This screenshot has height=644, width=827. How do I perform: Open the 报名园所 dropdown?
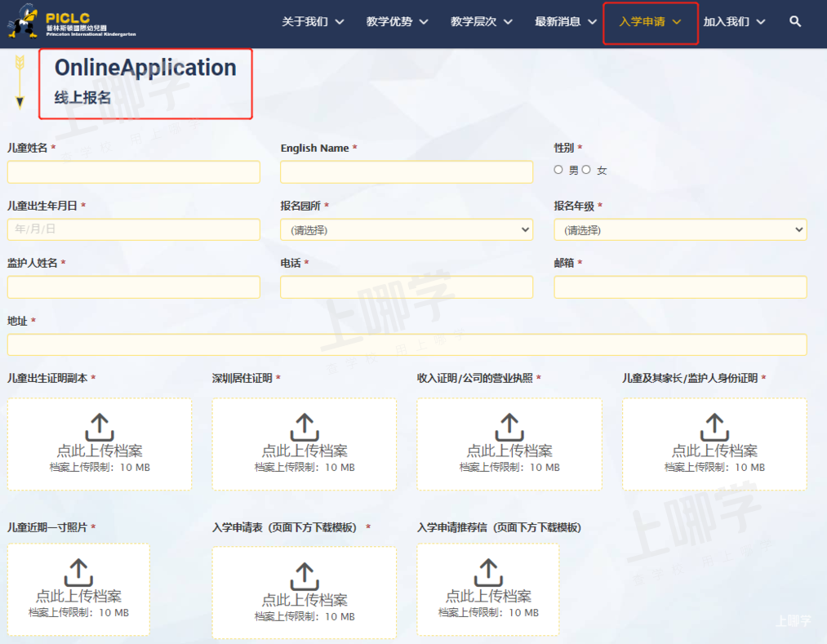407,230
